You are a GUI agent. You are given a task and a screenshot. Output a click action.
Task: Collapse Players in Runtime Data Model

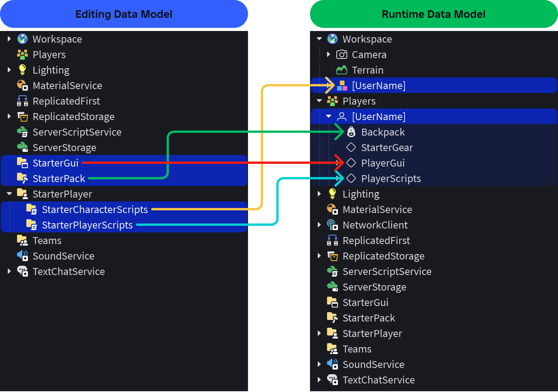(x=319, y=101)
